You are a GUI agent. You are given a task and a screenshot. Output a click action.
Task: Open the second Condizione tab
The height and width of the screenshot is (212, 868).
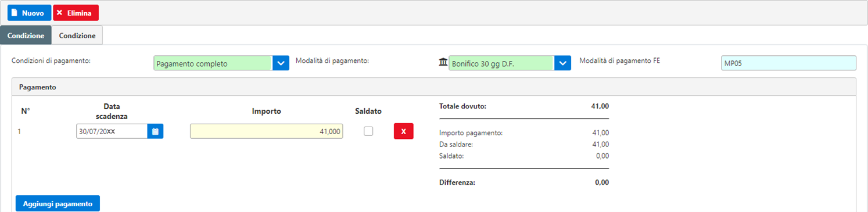(x=77, y=35)
